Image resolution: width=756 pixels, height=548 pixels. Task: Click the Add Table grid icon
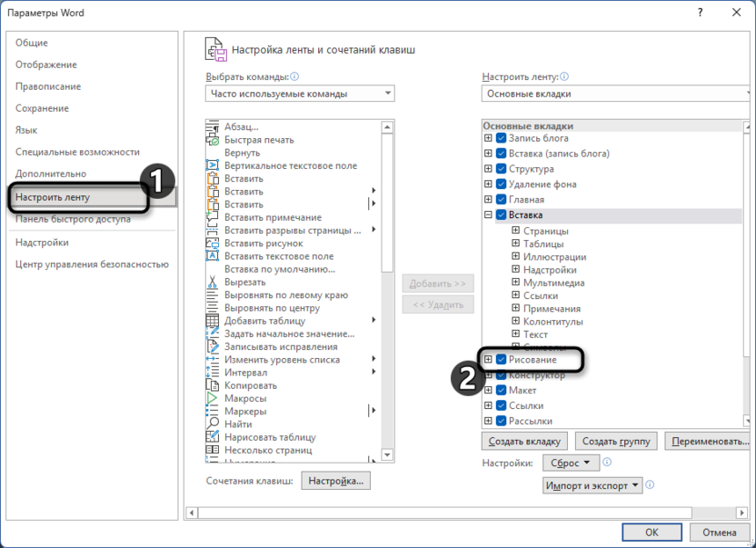[x=213, y=321]
